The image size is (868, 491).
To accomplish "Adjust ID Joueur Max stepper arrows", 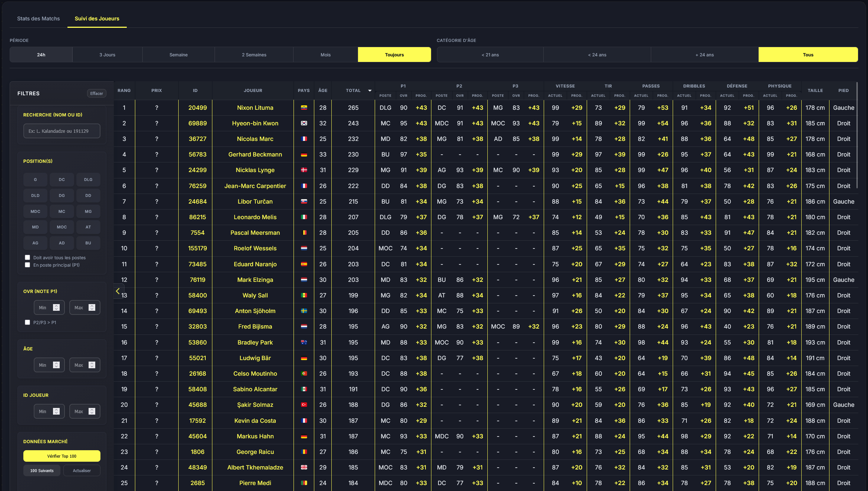I will click(x=92, y=411).
